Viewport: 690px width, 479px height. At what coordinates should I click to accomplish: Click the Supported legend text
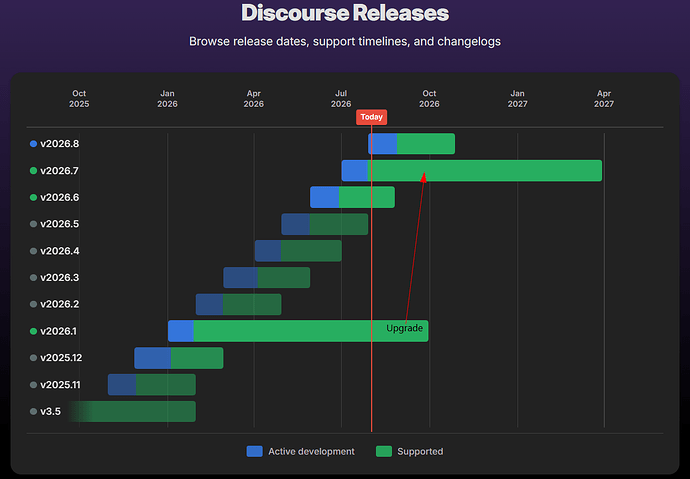tap(420, 452)
